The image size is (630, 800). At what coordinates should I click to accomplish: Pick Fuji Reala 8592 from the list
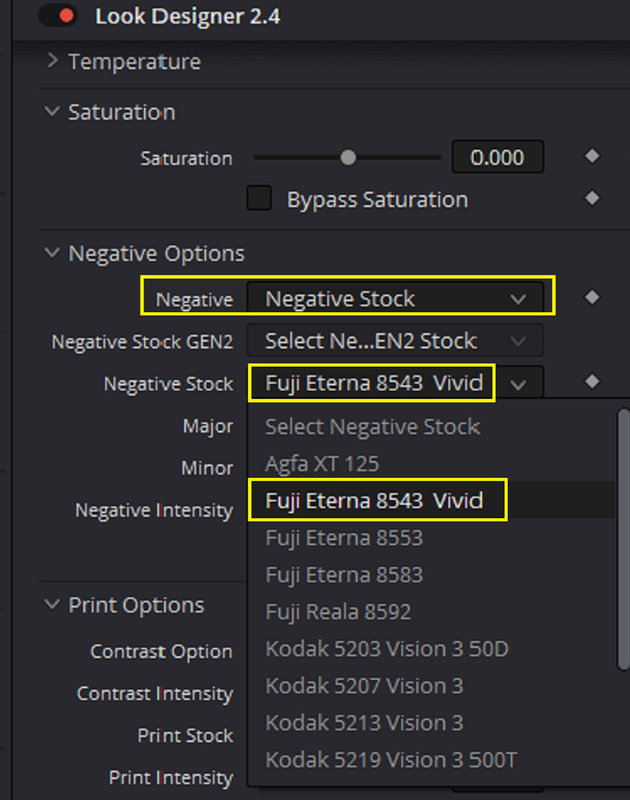tap(338, 612)
